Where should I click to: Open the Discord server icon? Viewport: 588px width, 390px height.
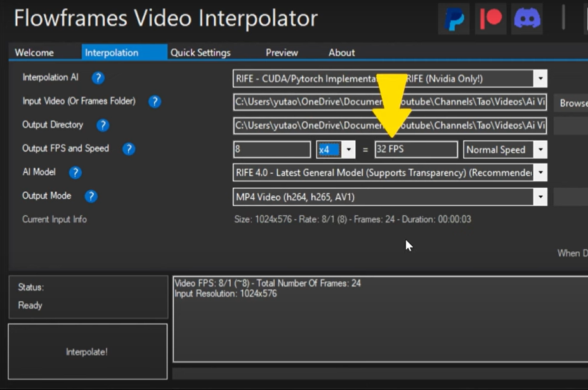coord(527,18)
